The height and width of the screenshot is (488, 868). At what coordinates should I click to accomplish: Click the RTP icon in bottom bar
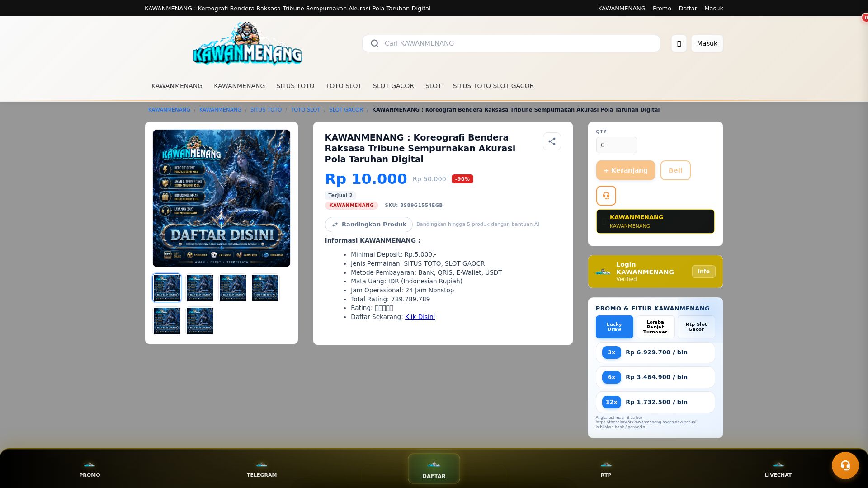pos(606,465)
